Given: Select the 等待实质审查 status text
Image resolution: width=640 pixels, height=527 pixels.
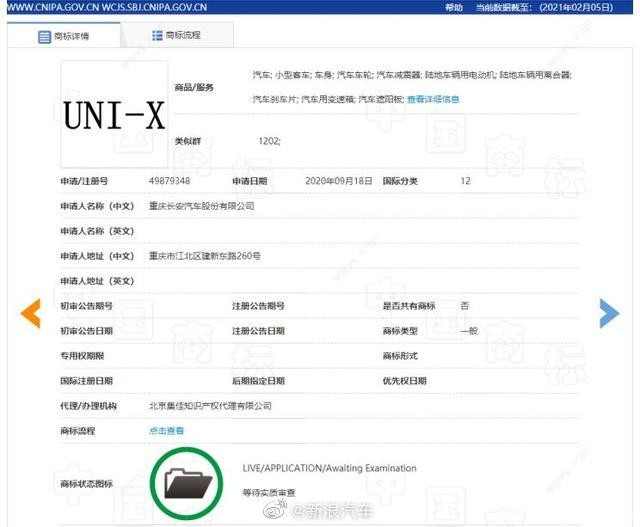Looking at the screenshot, I should click(269, 493).
